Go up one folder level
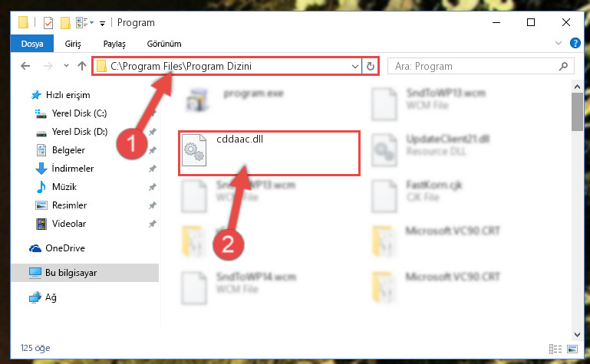This screenshot has width=590, height=364. pyautogui.click(x=81, y=66)
